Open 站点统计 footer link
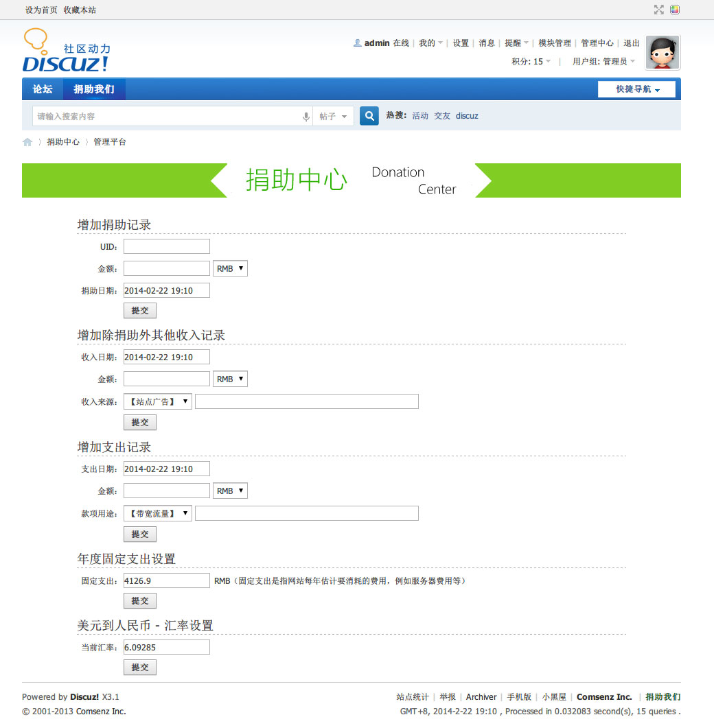Image resolution: width=714 pixels, height=728 pixels. click(x=413, y=697)
